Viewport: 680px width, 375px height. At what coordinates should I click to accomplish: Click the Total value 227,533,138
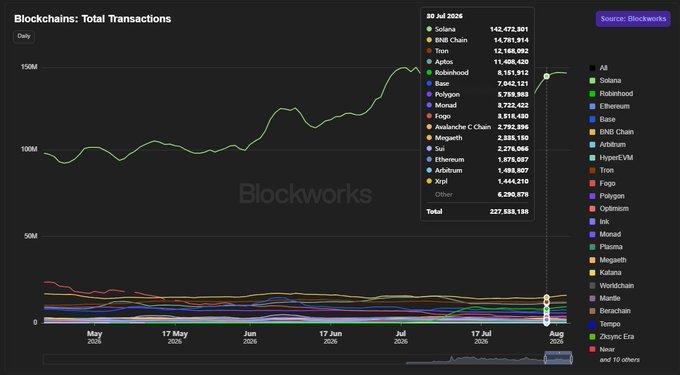[x=509, y=212]
